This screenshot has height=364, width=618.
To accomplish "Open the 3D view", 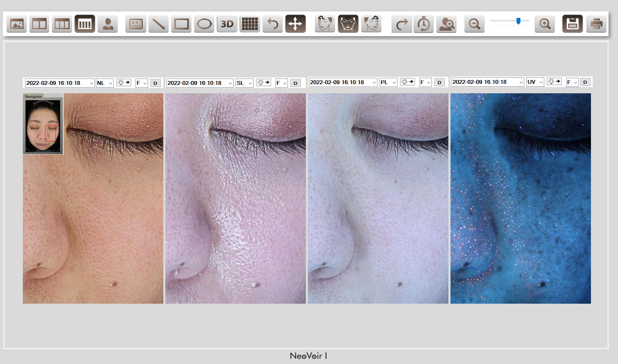I will coord(227,24).
